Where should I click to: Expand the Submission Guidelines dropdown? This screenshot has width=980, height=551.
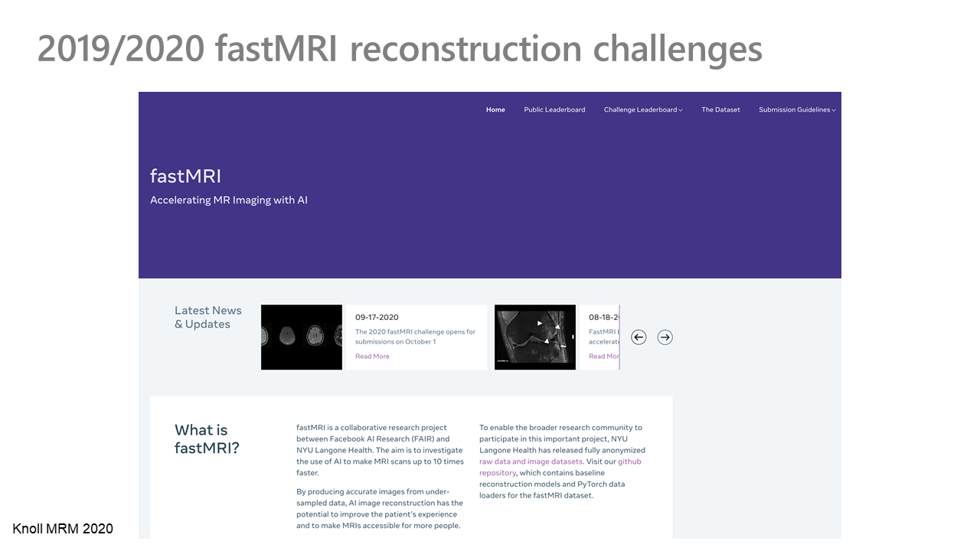click(x=797, y=109)
